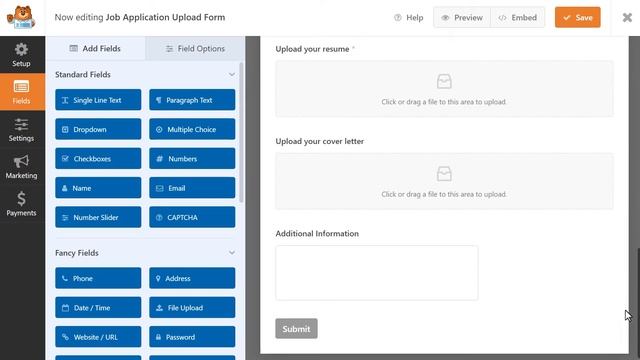Open the Payments dollar panel
Image resolution: width=640 pixels, height=360 pixels.
click(21, 204)
